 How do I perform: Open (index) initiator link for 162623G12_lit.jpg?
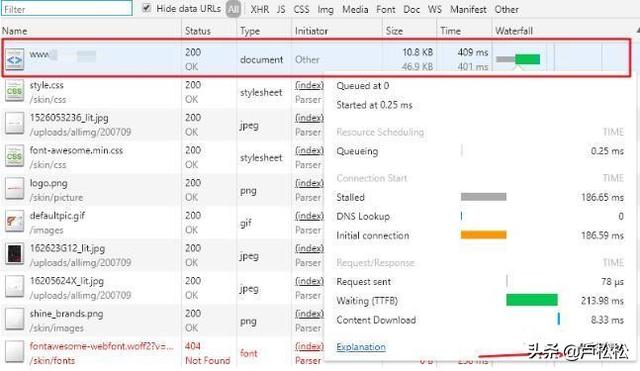point(309,248)
